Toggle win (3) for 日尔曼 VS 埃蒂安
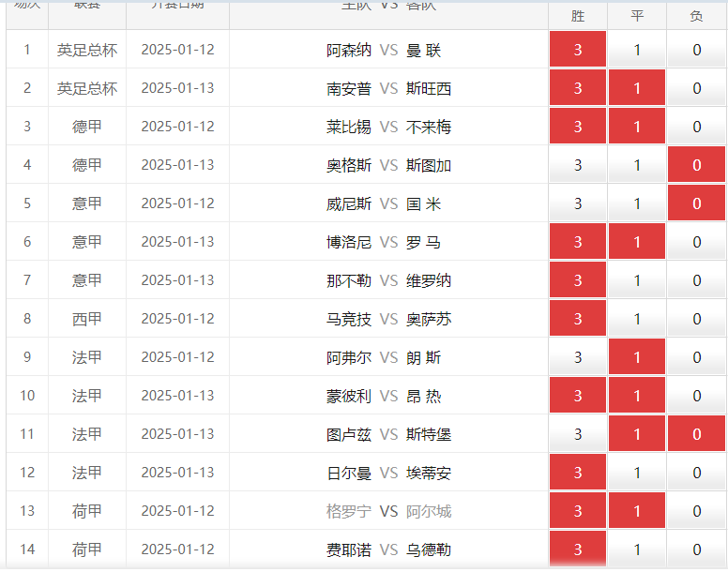The height and width of the screenshot is (572, 728). click(578, 473)
